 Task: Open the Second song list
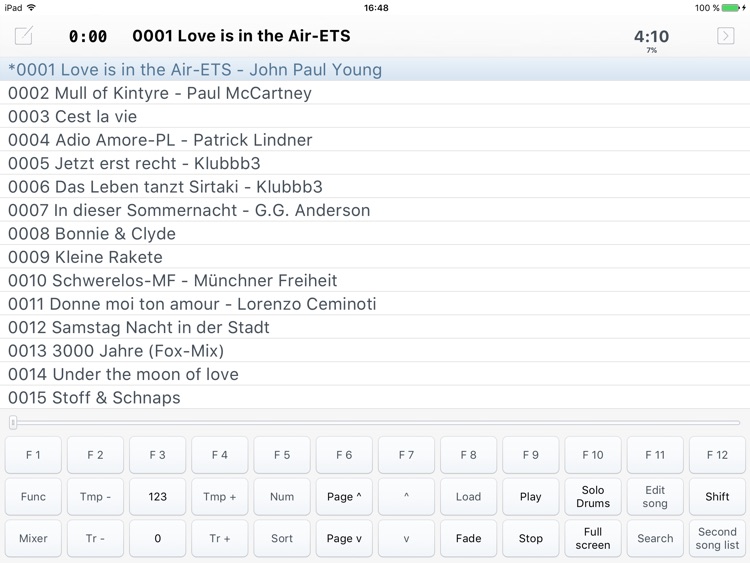tap(717, 538)
